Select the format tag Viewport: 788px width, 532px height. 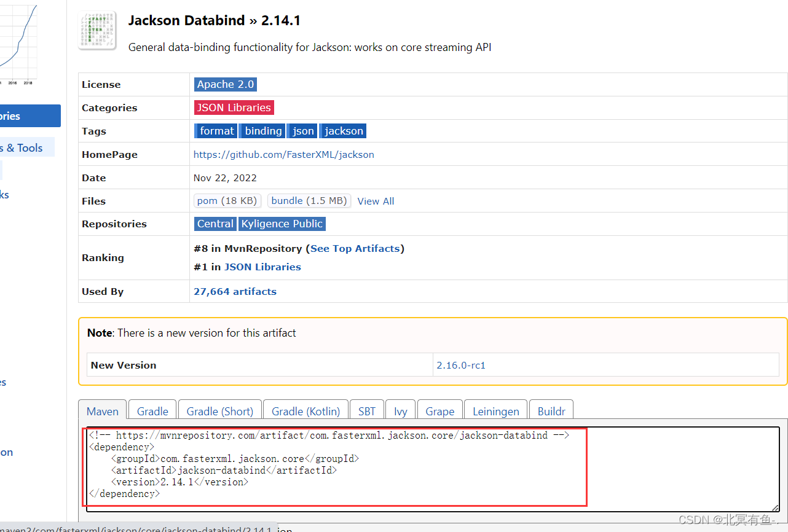click(x=215, y=131)
